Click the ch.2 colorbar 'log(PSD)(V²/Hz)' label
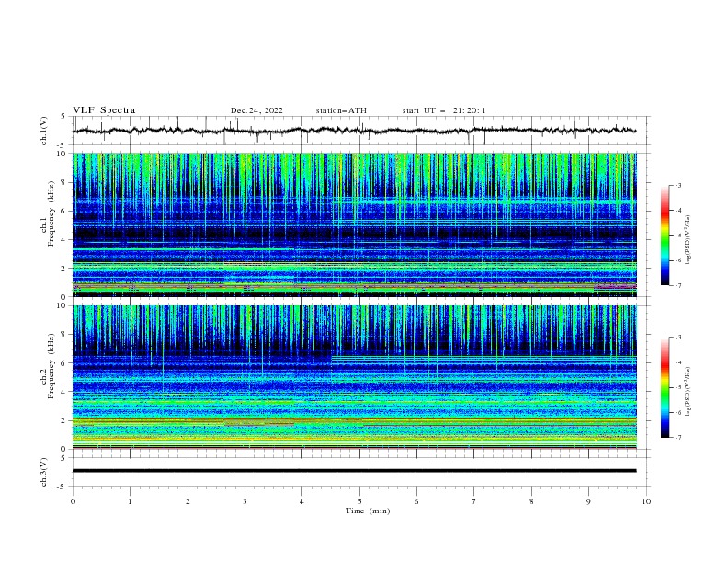The height and width of the screenshot is (563, 728). pos(688,391)
